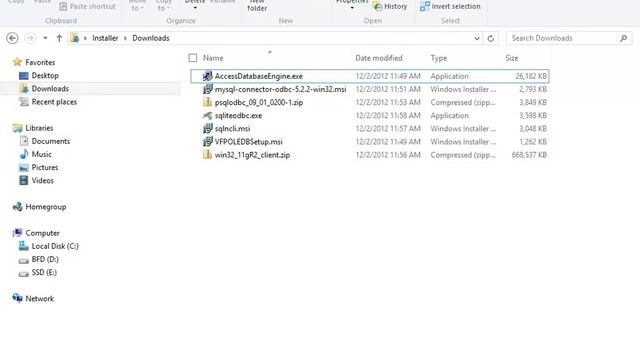Click file name sqlncli.msi
This screenshot has height=360, width=640.
click(x=232, y=129)
